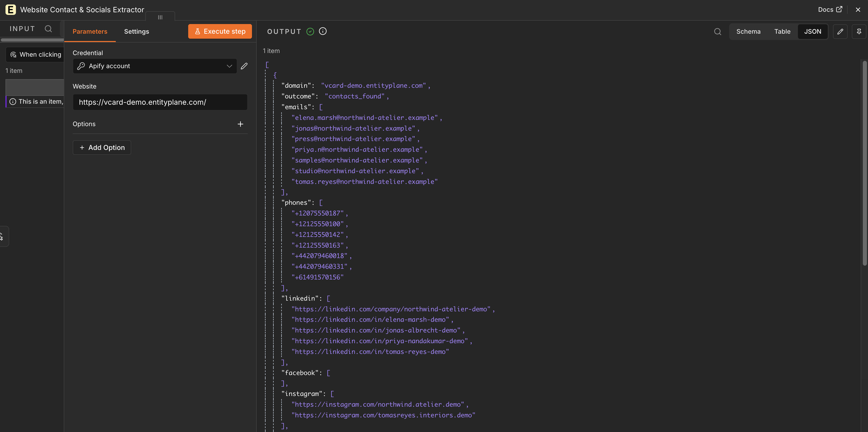This screenshot has height=432, width=868.
Task: Click the email samples@northwind-atelier.example
Action: 357,160
